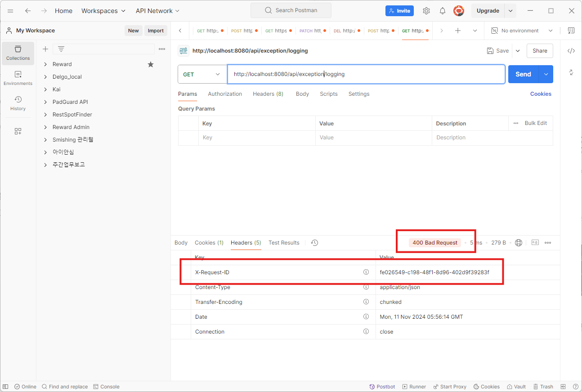Screen dimensions: 582x392
Task: Expand the PadGuard API collection
Action: point(45,102)
